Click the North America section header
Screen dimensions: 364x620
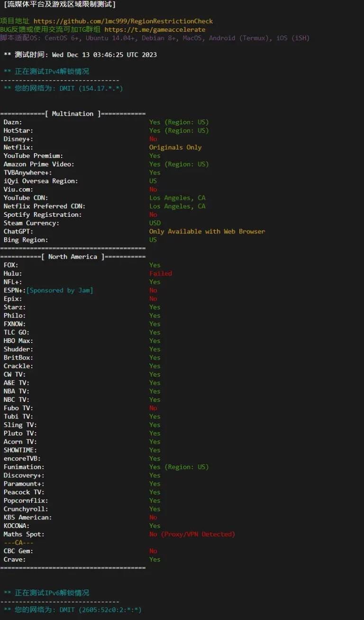tap(73, 257)
